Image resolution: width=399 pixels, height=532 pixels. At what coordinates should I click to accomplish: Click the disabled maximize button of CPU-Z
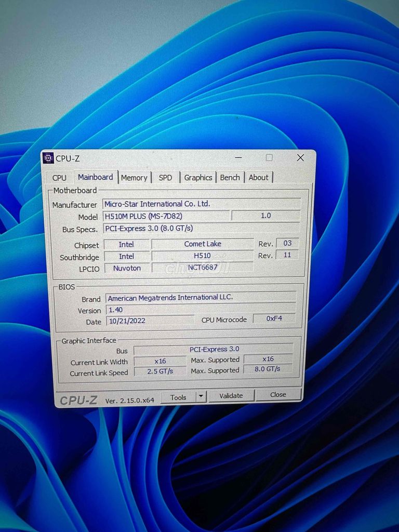tap(269, 158)
